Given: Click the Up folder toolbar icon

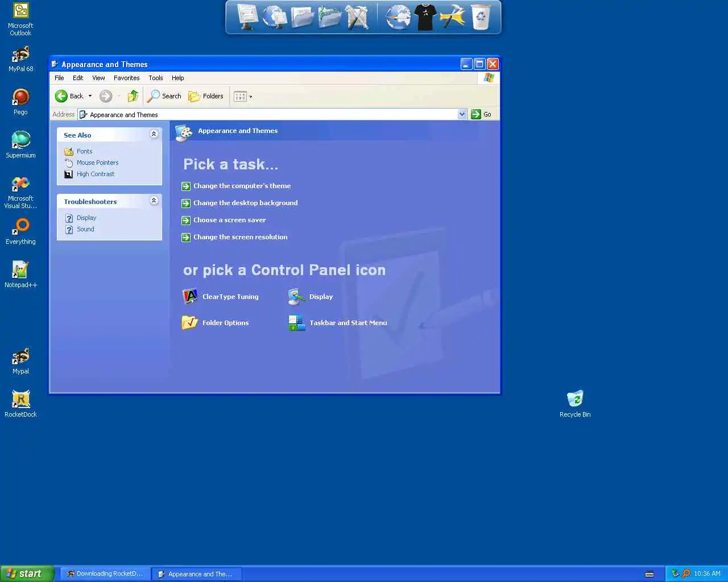Looking at the screenshot, I should pyautogui.click(x=133, y=96).
